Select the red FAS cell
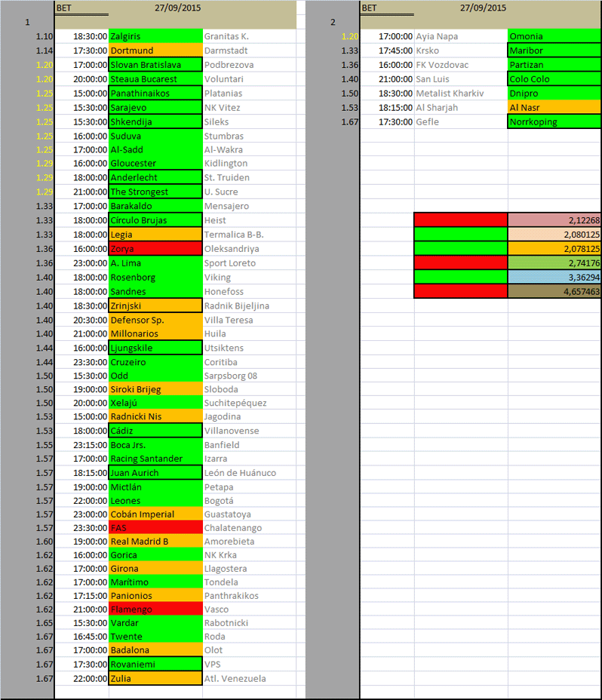This screenshot has width=602, height=700. pos(155,528)
